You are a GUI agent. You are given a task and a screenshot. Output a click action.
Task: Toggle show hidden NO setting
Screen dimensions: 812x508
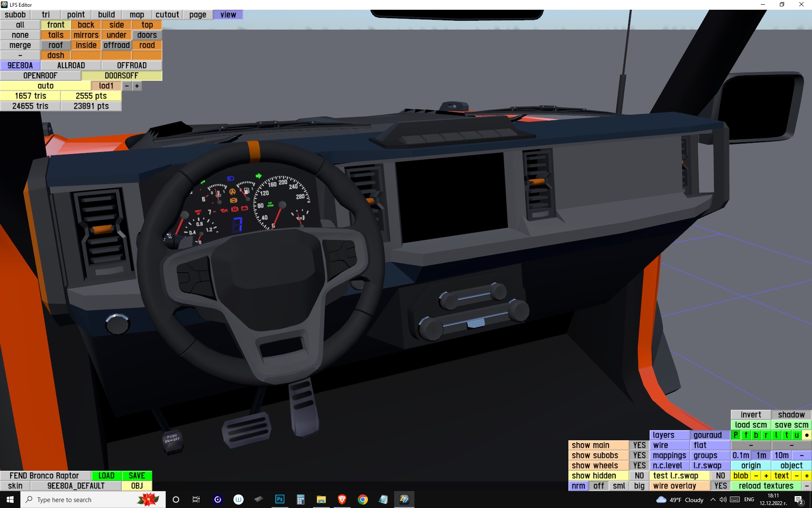[639, 475]
